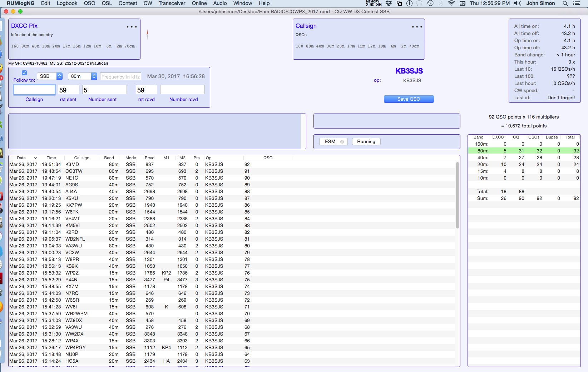Click the Time Machine clock icon
588x372 pixels.
tap(430, 3)
